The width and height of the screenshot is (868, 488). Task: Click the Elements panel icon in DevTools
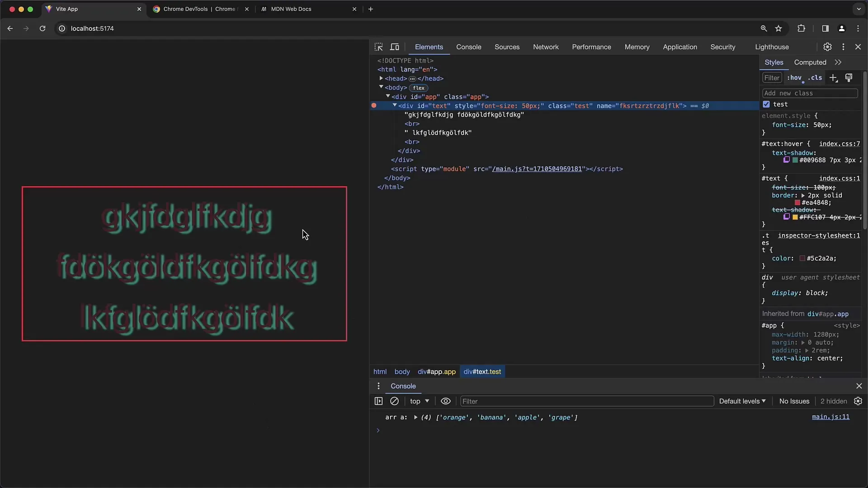click(429, 47)
